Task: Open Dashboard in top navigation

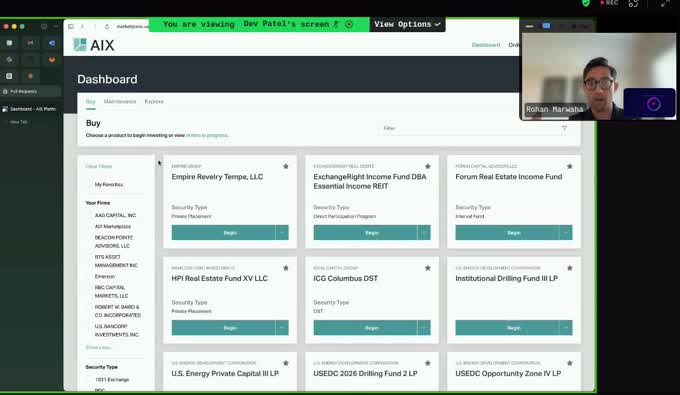Action: tap(486, 45)
